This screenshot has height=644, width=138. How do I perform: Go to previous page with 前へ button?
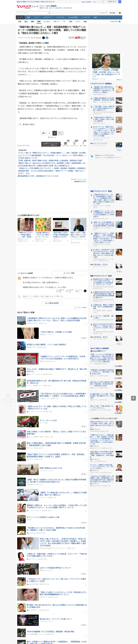(43, 133)
